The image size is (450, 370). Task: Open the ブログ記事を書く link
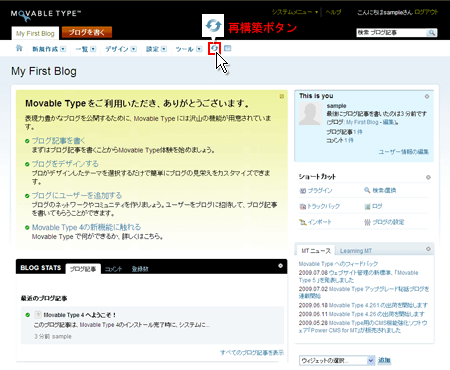pos(59,141)
